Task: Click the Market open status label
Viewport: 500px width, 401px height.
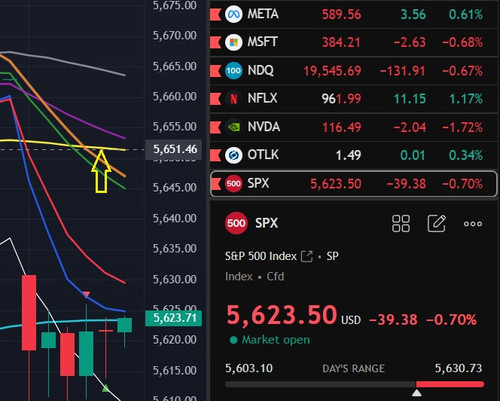Action: tap(276, 340)
